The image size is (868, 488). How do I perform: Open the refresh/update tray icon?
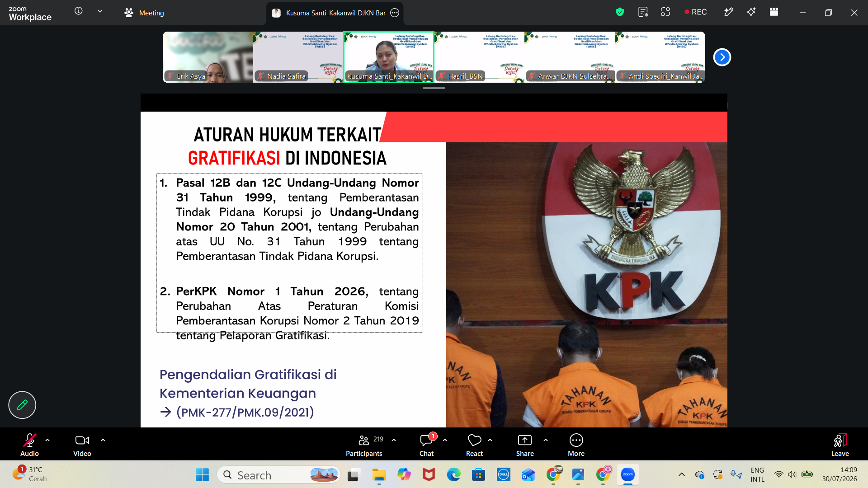pyautogui.click(x=718, y=474)
